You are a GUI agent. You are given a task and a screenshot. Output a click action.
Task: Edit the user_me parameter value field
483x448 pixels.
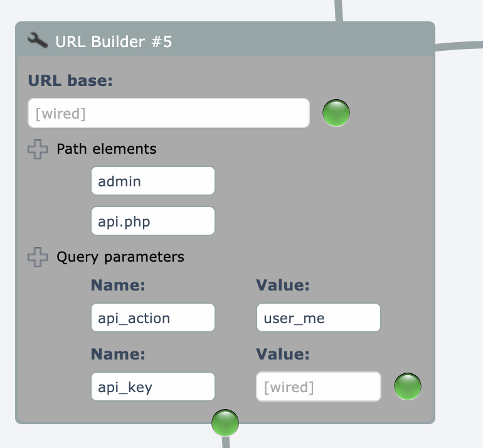point(318,318)
